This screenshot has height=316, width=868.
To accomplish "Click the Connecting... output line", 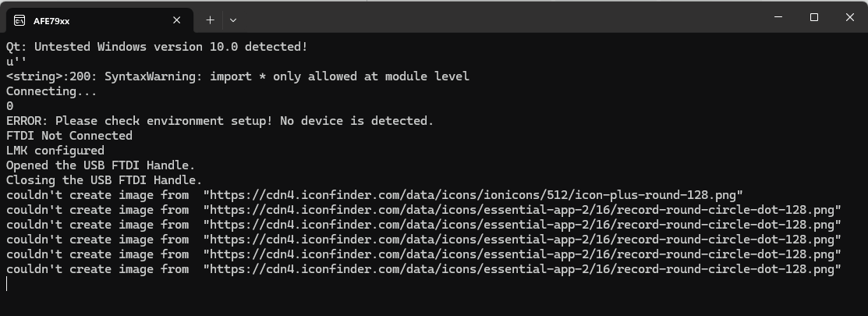I will click(51, 91).
